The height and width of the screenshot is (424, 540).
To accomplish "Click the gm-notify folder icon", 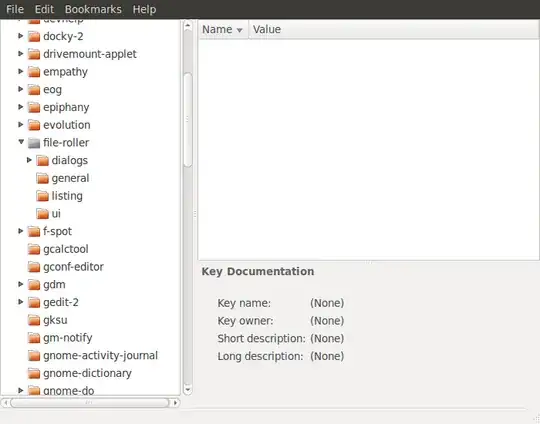I will pos(34,338).
